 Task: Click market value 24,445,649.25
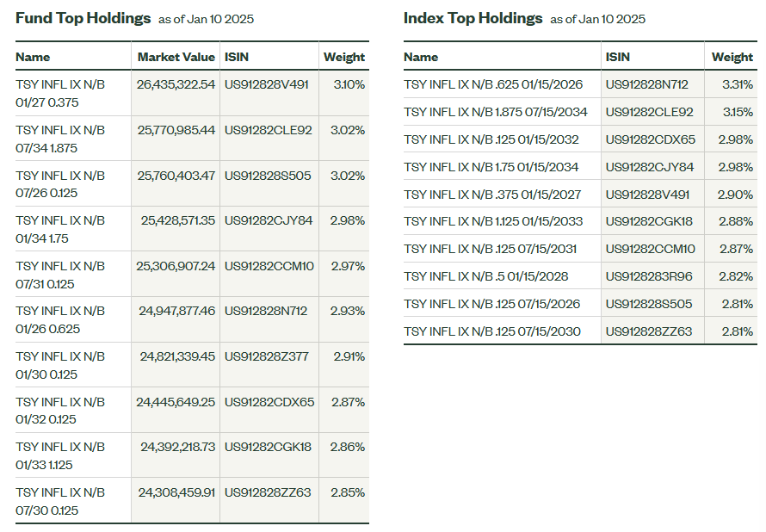coord(176,401)
